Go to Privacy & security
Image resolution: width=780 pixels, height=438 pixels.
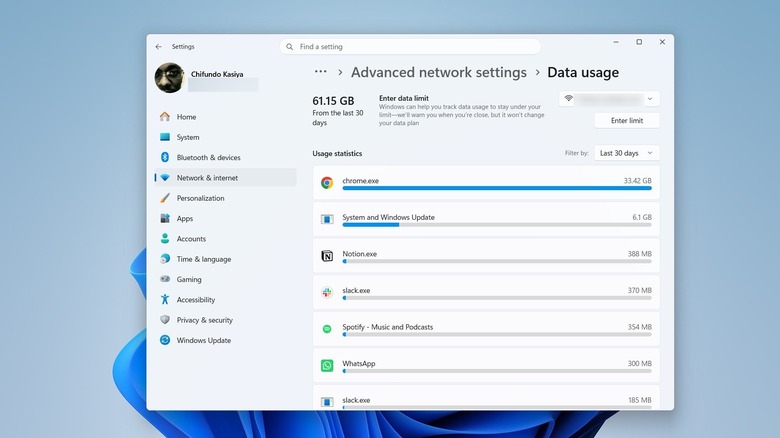click(x=225, y=320)
